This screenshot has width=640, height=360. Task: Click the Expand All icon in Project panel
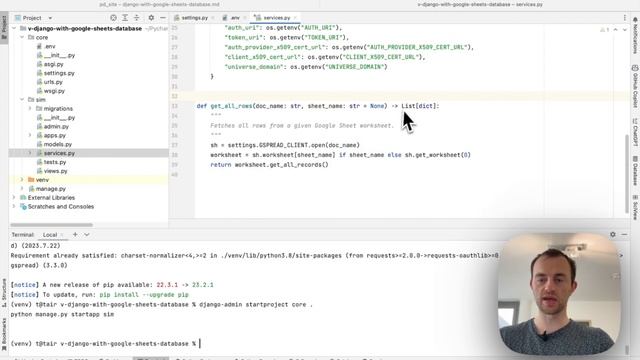[x=125, y=18]
